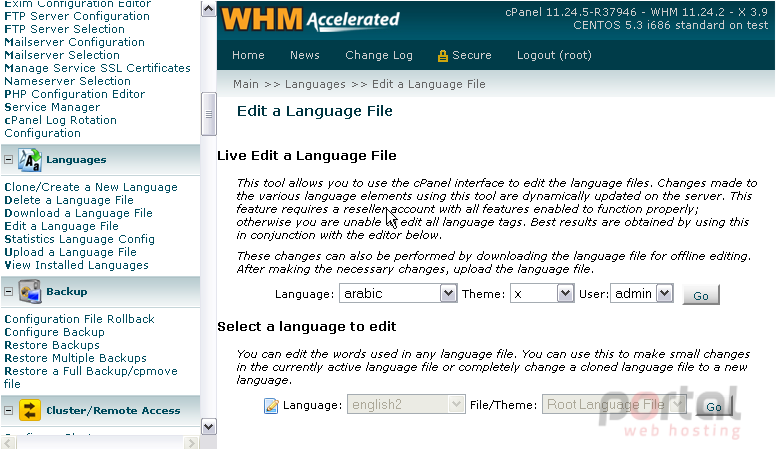The image size is (776, 450).
Task: Open the english2 language dropdown
Action: [x=406, y=404]
